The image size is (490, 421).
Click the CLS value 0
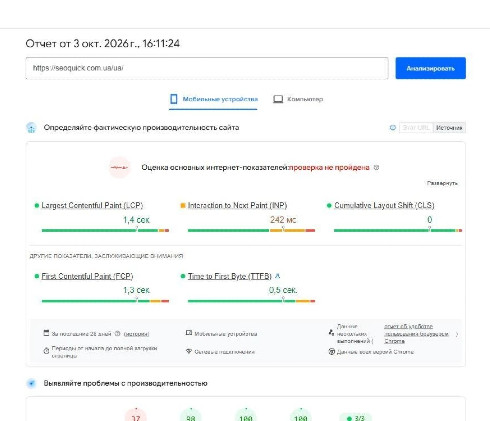coord(429,220)
